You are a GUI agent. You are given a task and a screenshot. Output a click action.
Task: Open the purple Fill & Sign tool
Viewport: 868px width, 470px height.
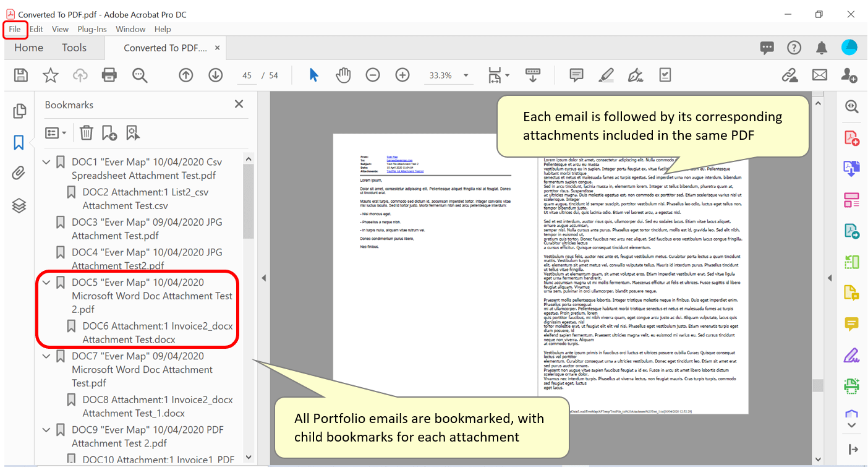852,356
